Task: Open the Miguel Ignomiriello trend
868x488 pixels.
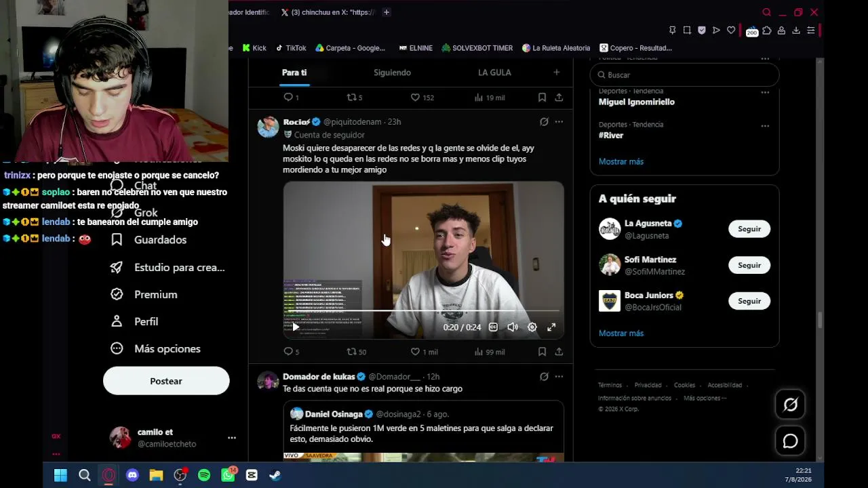Action: click(637, 102)
